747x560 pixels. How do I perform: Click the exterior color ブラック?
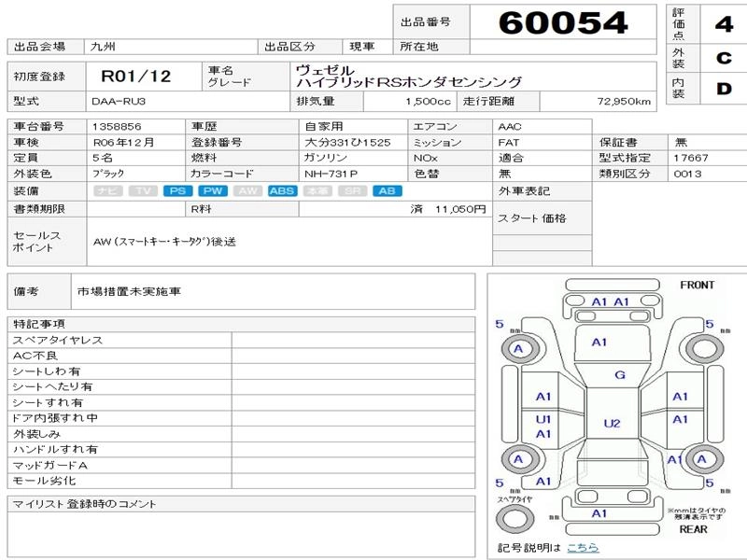(x=108, y=174)
